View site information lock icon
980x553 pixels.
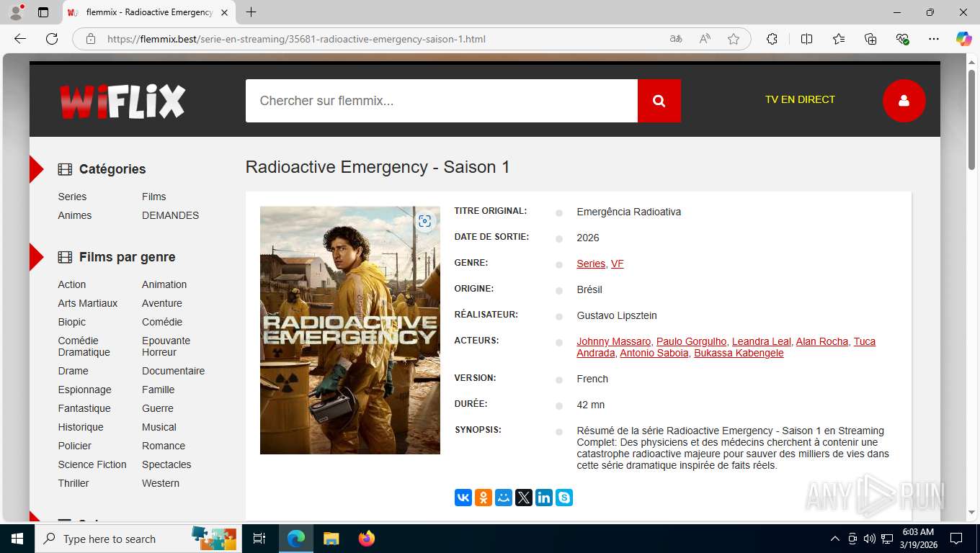91,39
